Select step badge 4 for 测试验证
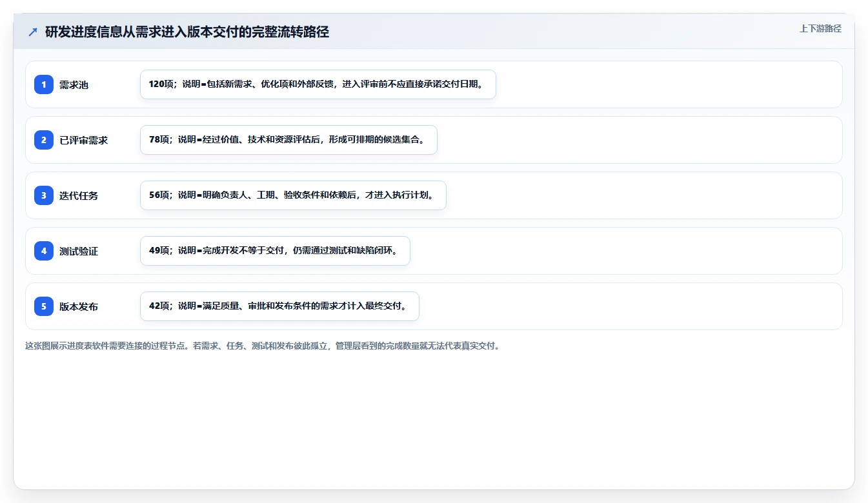This screenshot has width=868, height=503. pyautogui.click(x=44, y=251)
